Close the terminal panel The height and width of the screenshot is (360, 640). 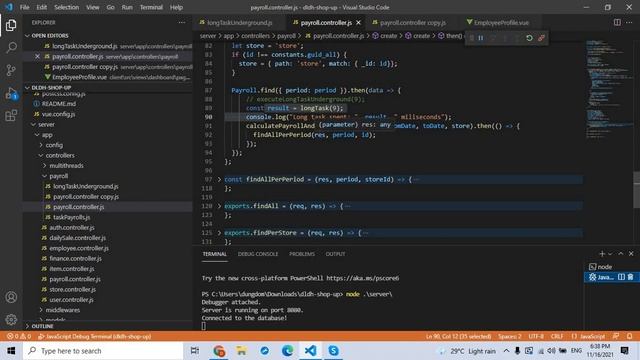[x=631, y=253]
